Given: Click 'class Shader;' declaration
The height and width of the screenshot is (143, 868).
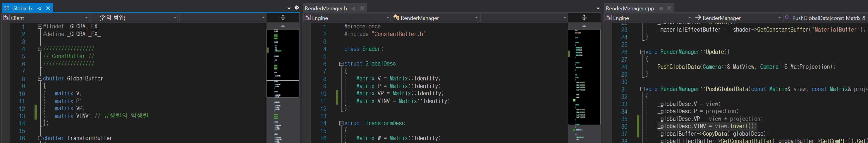Looking at the screenshot, I should tap(364, 49).
